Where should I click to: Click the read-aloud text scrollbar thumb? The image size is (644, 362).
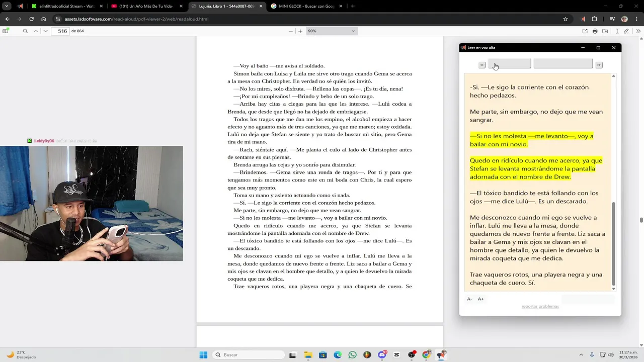point(614,244)
